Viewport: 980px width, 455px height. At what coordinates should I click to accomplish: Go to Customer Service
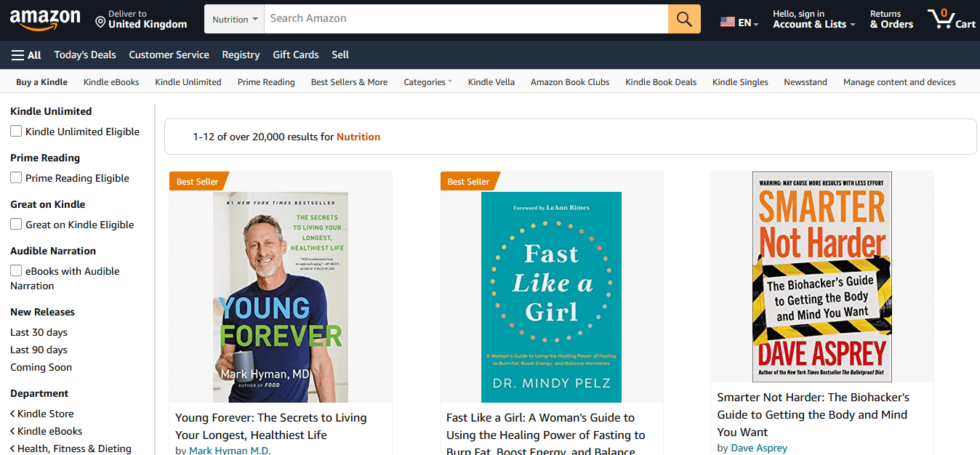click(x=169, y=55)
